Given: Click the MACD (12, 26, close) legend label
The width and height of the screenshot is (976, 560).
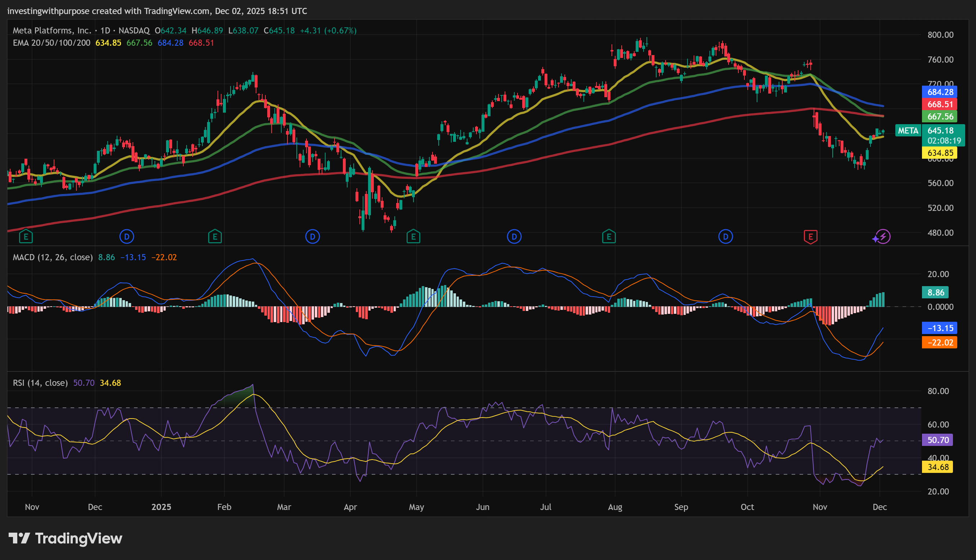Looking at the screenshot, I should (53, 257).
